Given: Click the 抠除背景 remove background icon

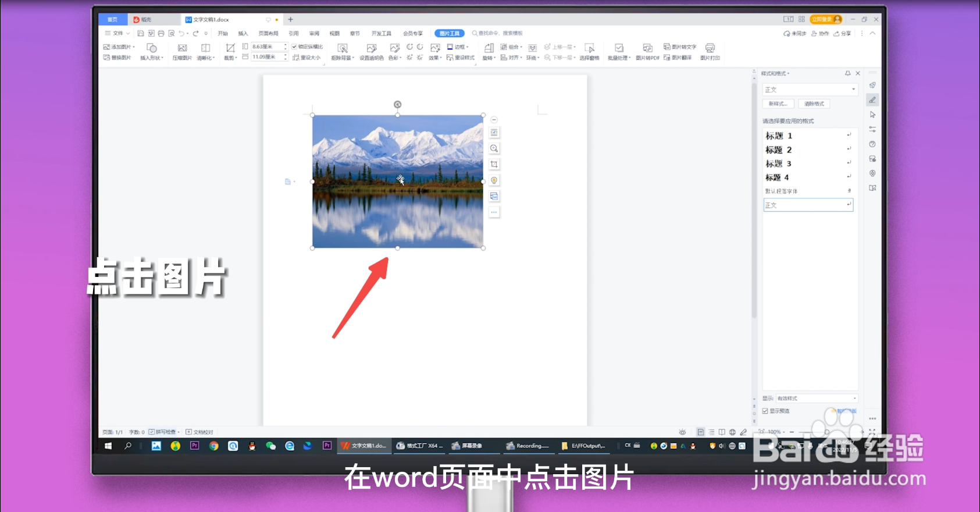Looking at the screenshot, I should pos(343,48).
